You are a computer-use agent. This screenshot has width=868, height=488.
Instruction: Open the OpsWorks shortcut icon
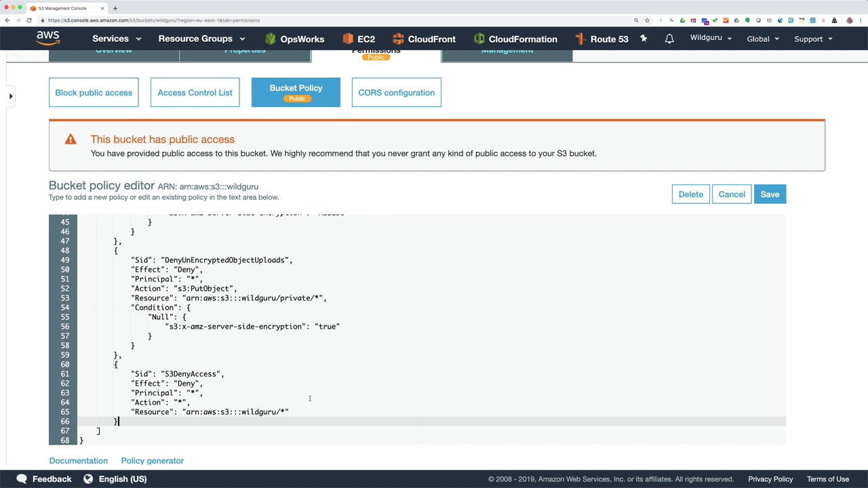(271, 39)
